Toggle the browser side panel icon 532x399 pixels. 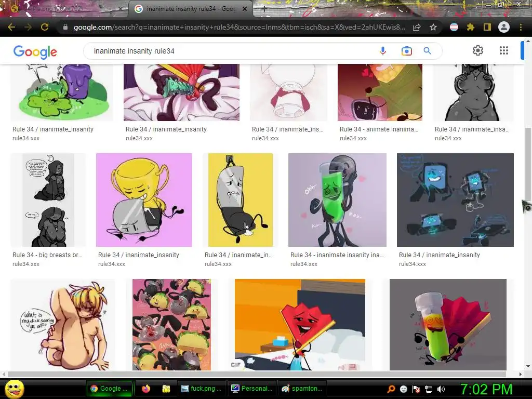(487, 27)
